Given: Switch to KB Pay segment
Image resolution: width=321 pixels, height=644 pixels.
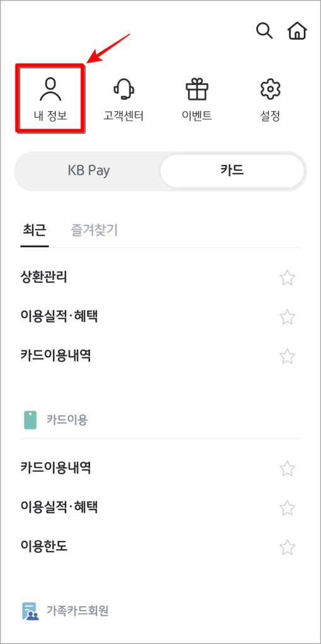Looking at the screenshot, I should [89, 170].
